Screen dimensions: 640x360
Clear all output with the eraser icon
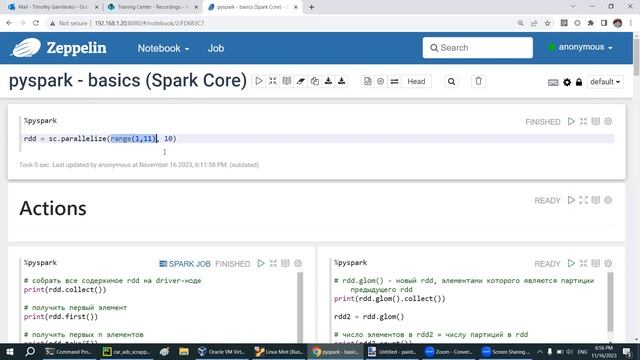300,81
